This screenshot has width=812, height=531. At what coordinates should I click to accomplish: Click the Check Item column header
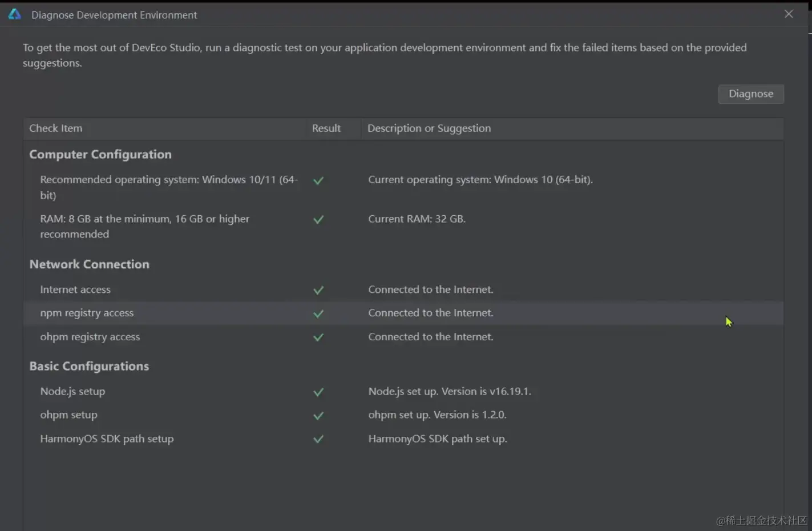56,128
